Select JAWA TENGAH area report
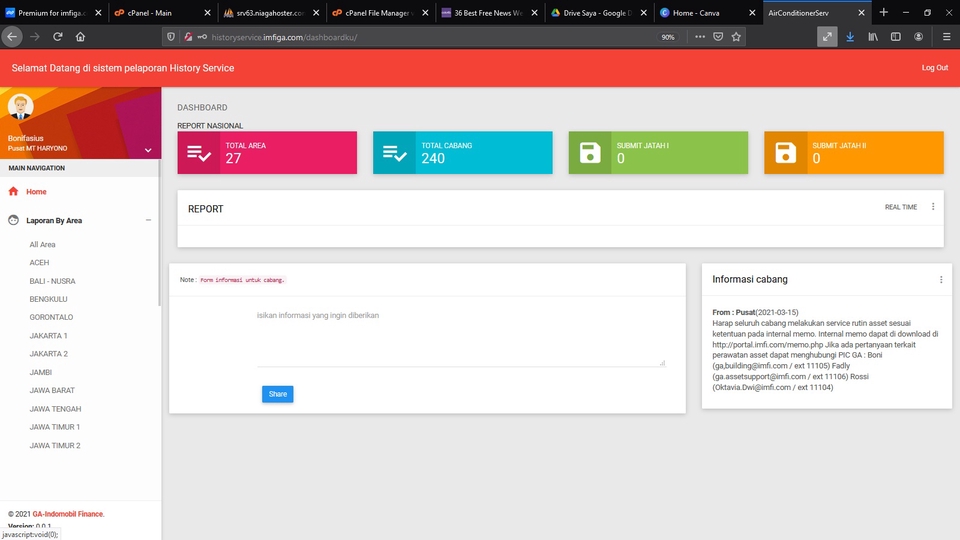The width and height of the screenshot is (960, 540). (55, 409)
